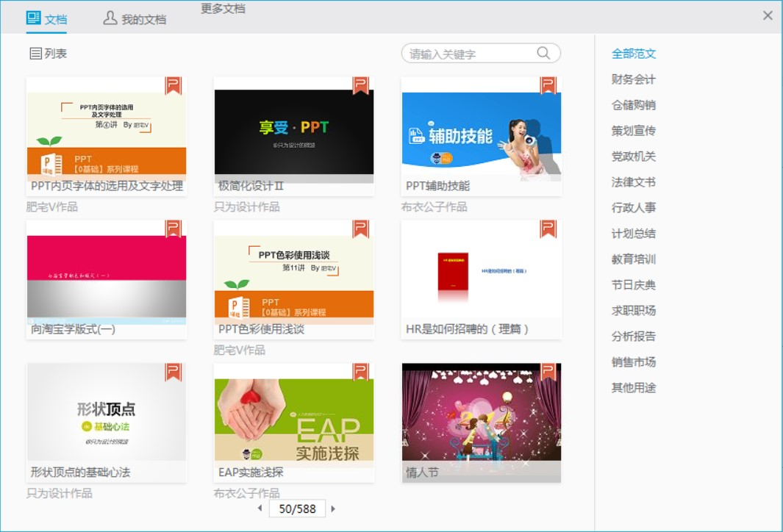Click bookmark ribbon on PPT辅助技能 template
Screen dimensions: 783x532
pos(548,86)
